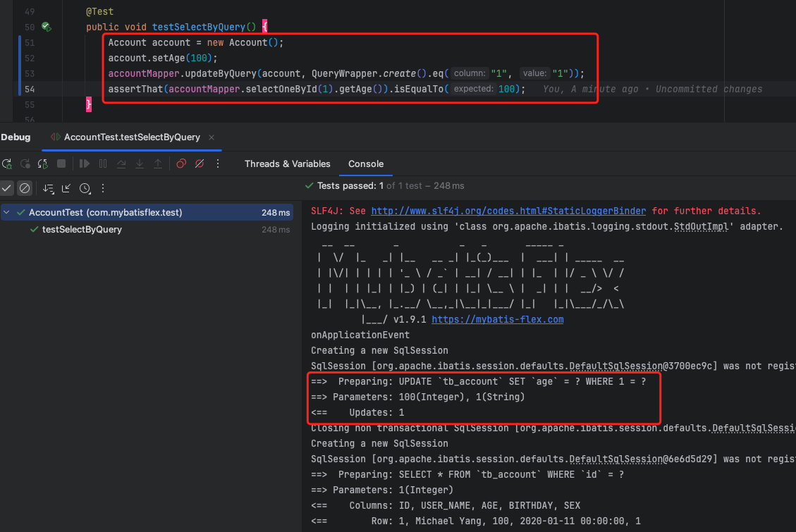Open more test options menu
The height and width of the screenshot is (532, 796).
point(103,188)
